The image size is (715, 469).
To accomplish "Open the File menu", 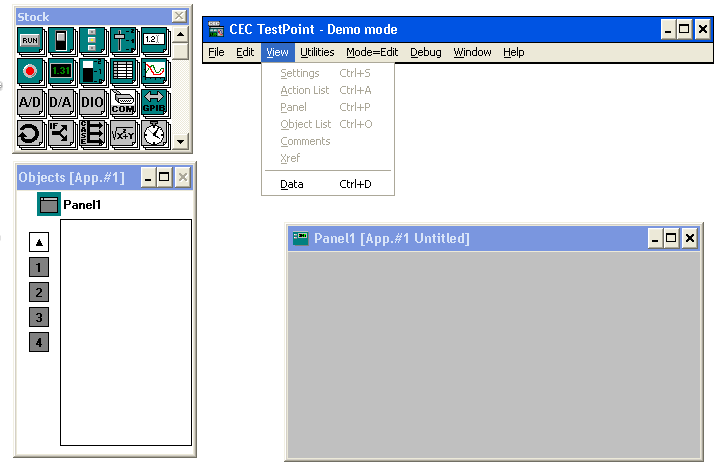I will [216, 52].
